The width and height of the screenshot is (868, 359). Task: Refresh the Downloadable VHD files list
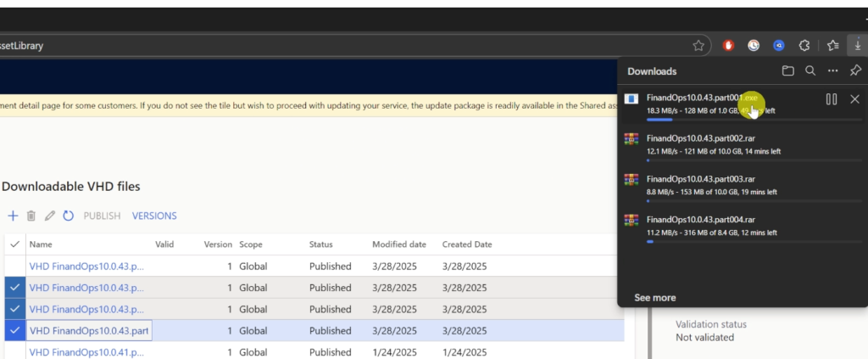[69, 216]
